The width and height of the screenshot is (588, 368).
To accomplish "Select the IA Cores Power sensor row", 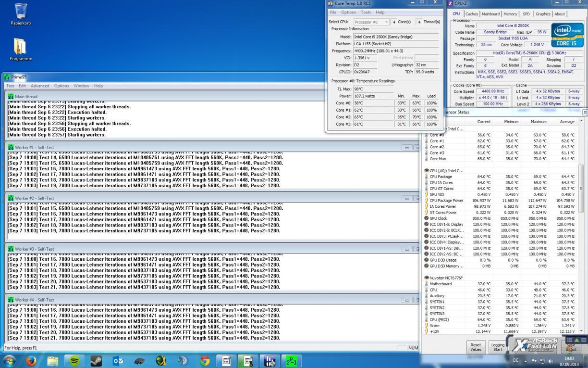I will tap(500, 206).
